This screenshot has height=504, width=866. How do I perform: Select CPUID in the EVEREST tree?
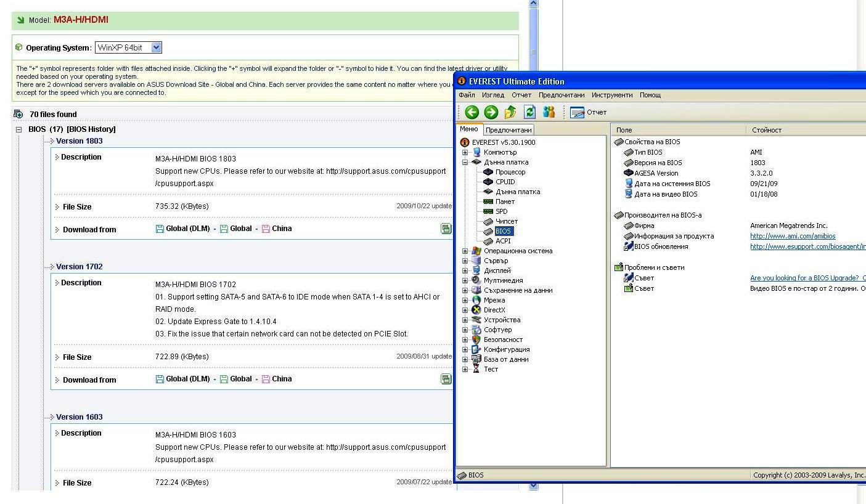click(x=505, y=182)
